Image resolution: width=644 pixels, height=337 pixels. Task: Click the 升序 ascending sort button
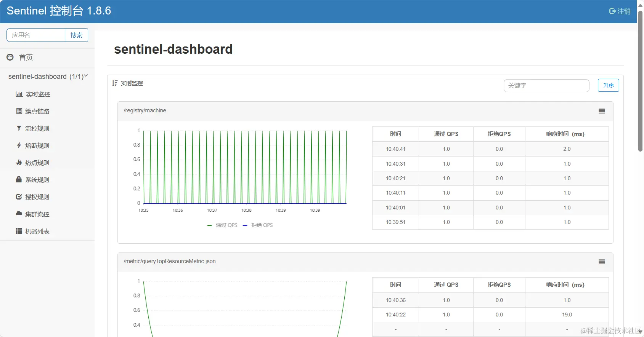click(608, 85)
